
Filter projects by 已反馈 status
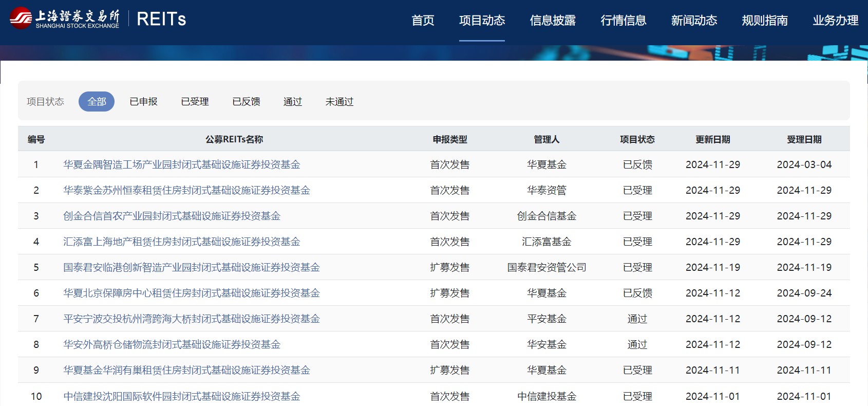[246, 102]
